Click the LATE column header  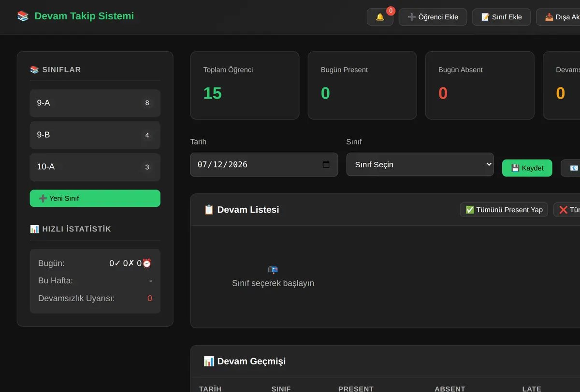click(x=532, y=389)
